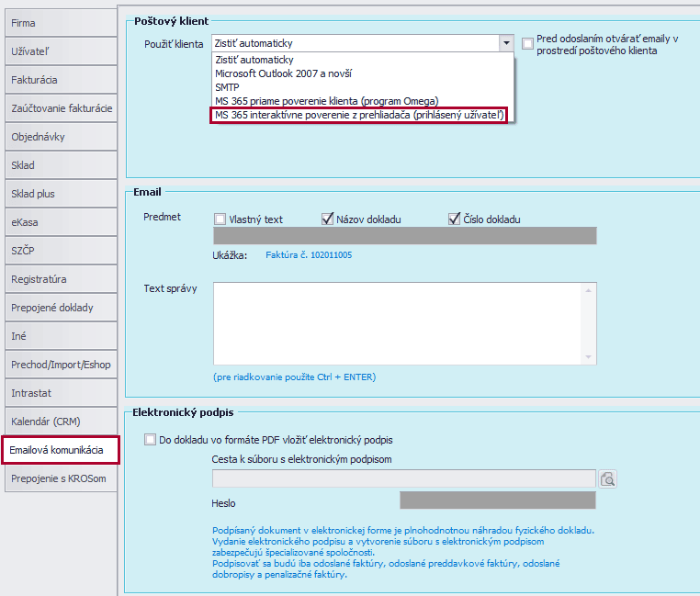Viewport: 700px width, 596px height.
Task: Select the Zaúčtovanie fakturácie tab
Action: [x=61, y=108]
